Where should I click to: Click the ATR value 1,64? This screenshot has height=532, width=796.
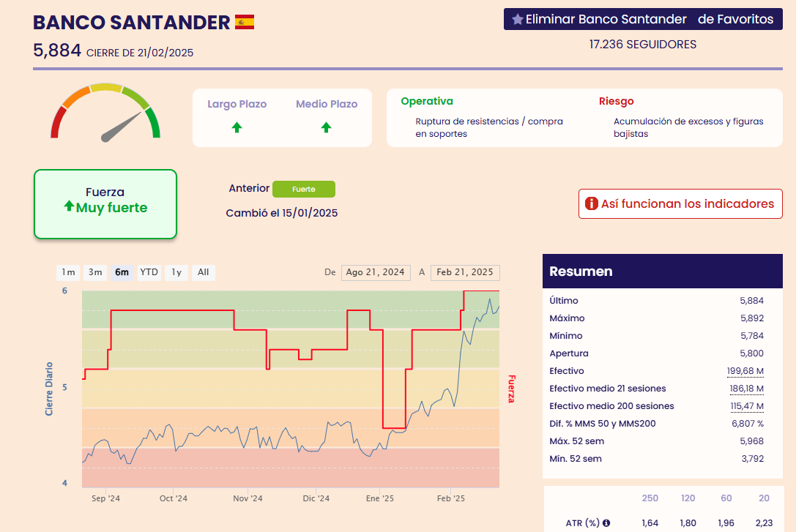coord(650,523)
